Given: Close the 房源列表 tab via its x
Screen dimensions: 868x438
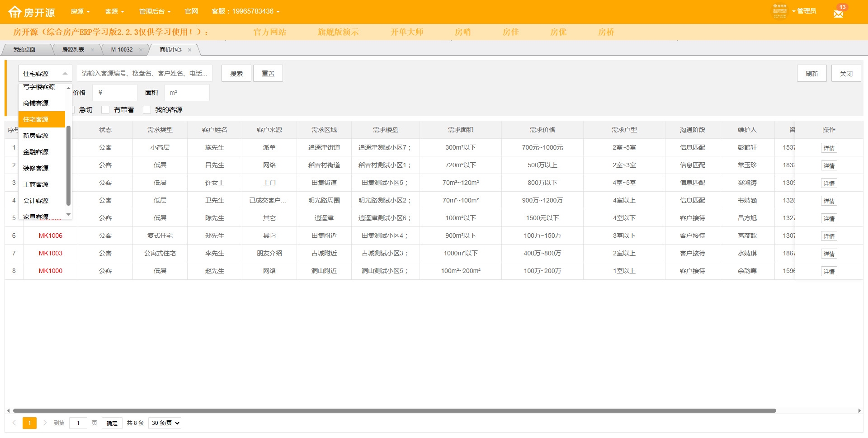Looking at the screenshot, I should click(x=92, y=50).
